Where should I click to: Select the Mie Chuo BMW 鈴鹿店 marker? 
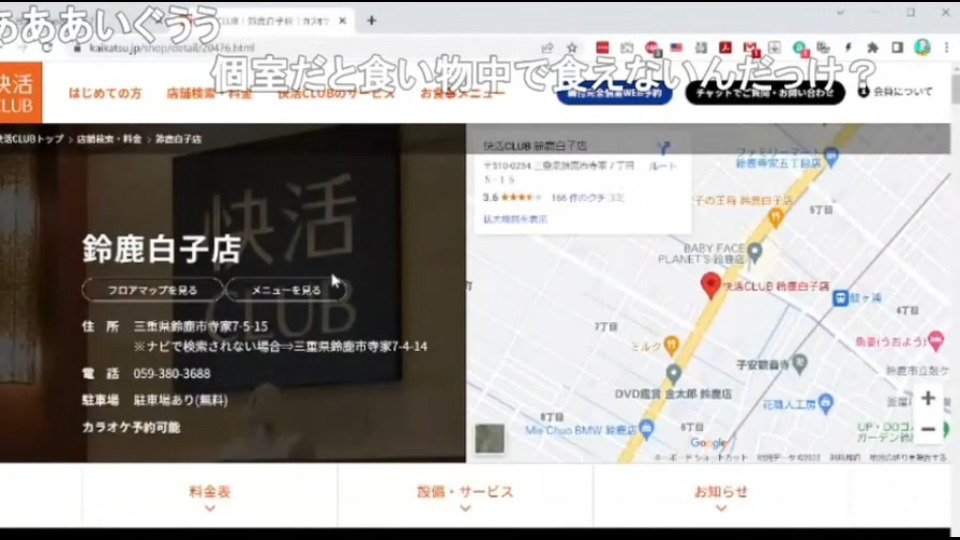pos(646,429)
